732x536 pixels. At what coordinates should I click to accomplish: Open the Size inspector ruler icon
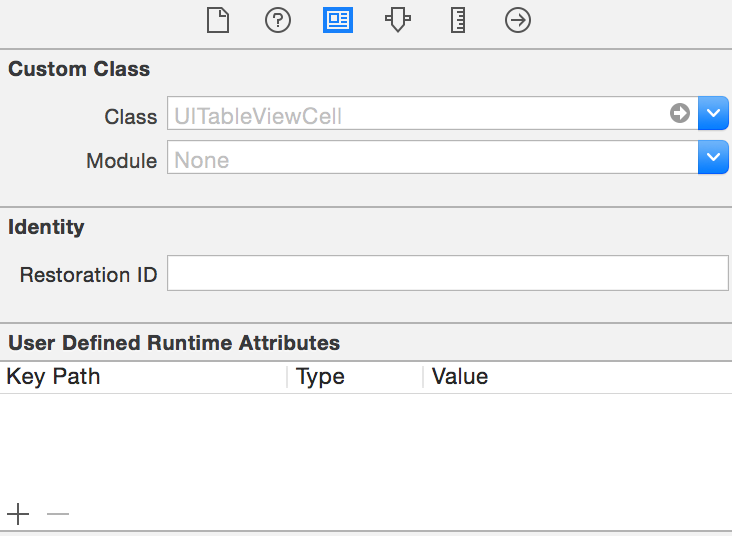click(x=458, y=20)
